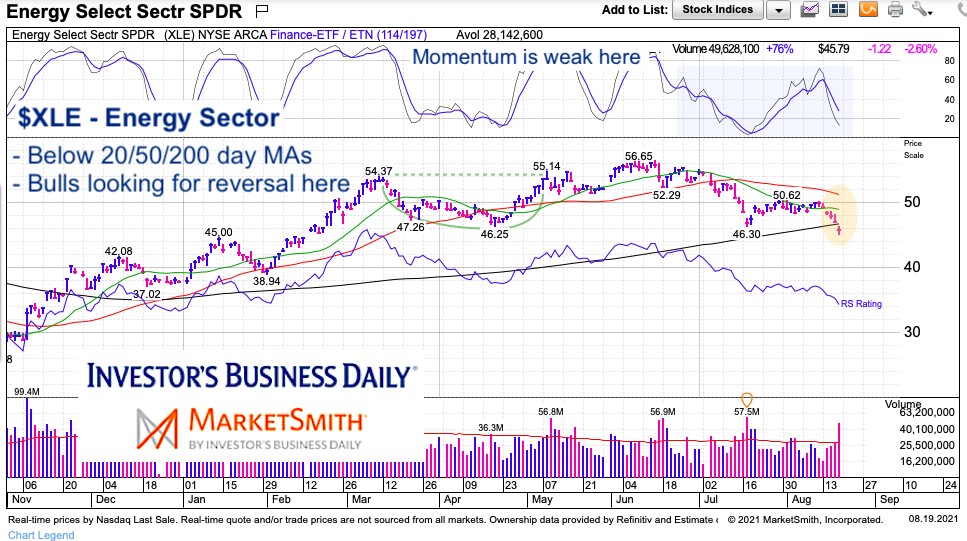Open the Chart Legend link
Image resolution: width=967 pixels, height=541 pixels.
(x=41, y=535)
